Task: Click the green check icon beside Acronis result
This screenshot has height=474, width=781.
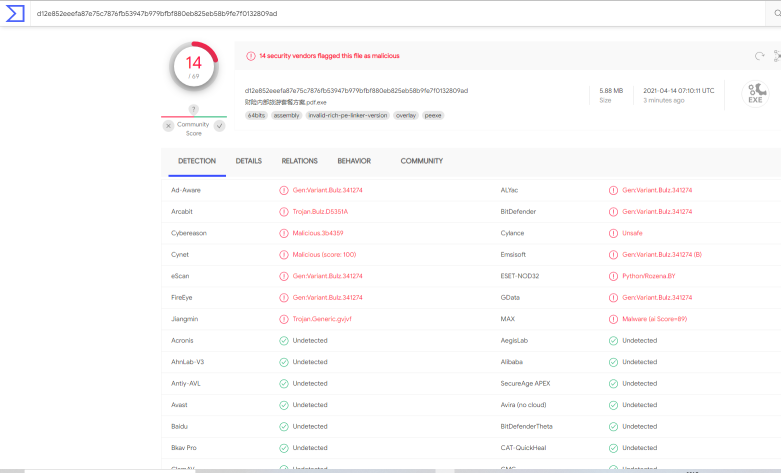Action: pos(283,341)
